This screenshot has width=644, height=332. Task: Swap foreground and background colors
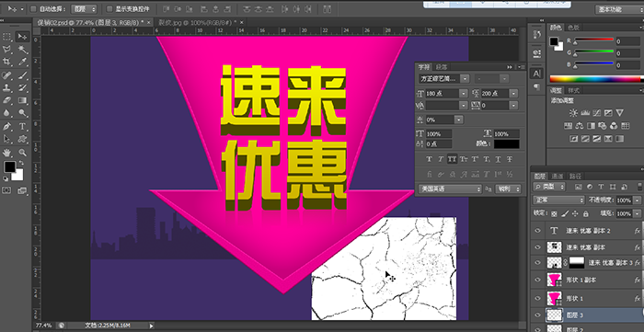click(x=21, y=164)
